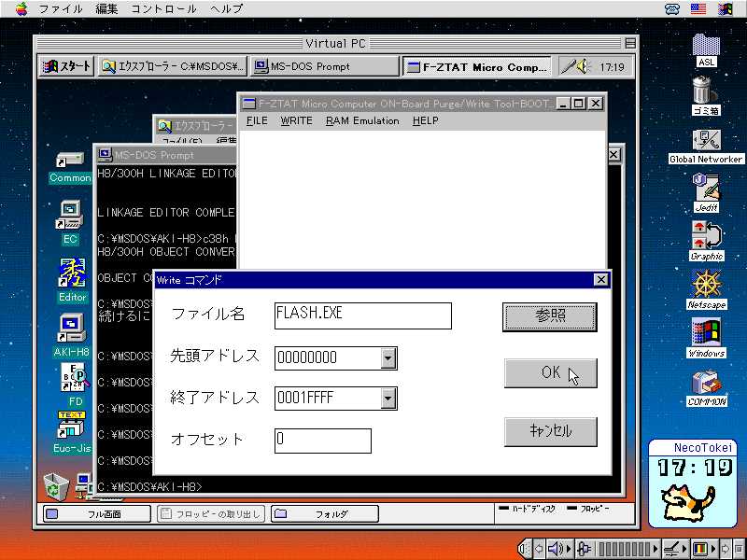Screen dimensions: 747x560
Task: Click the 参照 browse button
Action: tap(550, 316)
